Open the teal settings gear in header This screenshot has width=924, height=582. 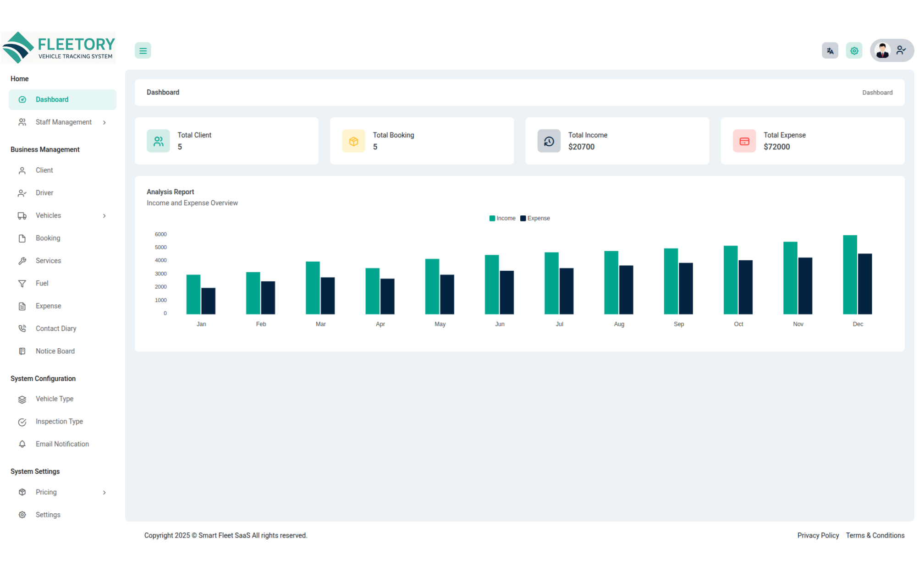point(854,51)
